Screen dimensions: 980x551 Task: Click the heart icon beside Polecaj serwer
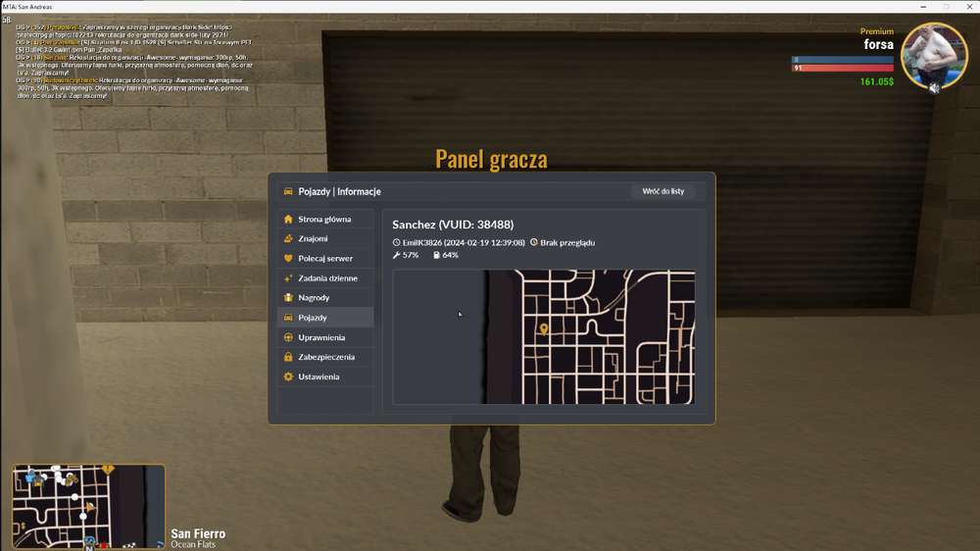pos(288,258)
